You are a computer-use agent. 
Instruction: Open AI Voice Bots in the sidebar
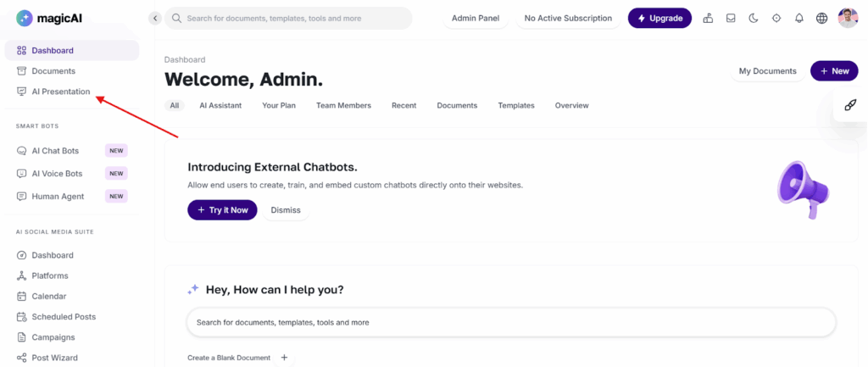pyautogui.click(x=57, y=174)
